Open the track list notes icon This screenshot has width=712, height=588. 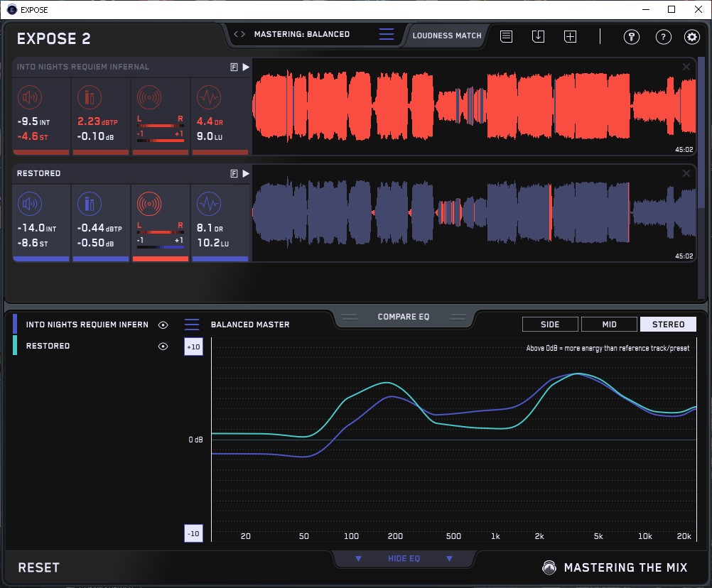point(507,36)
